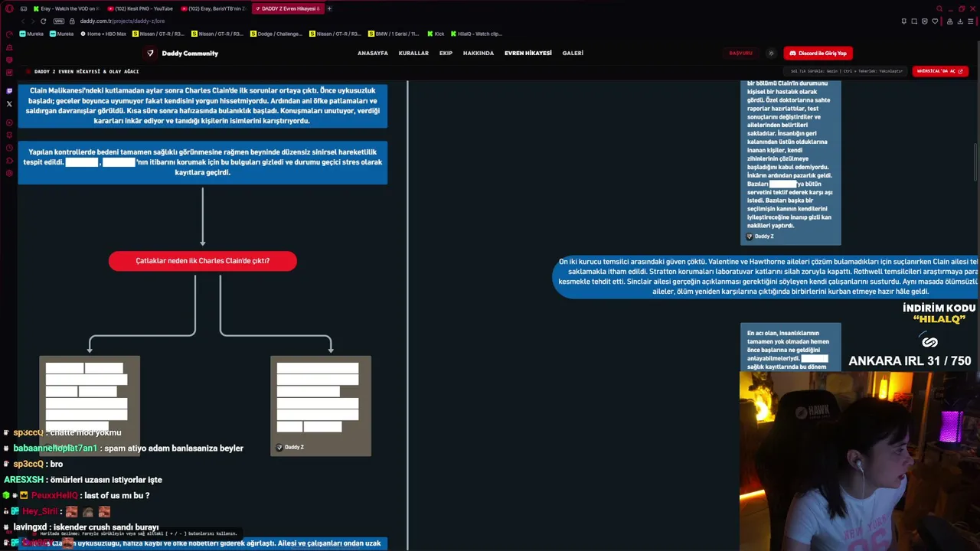Open the Opera GX menu logo
The image size is (980, 551).
(9, 8)
